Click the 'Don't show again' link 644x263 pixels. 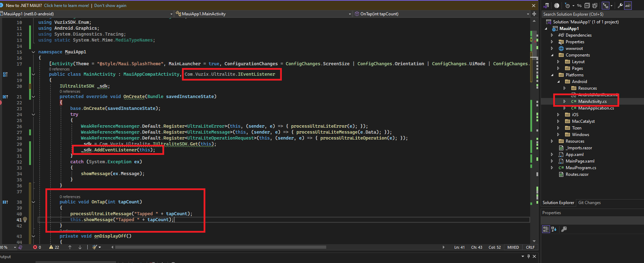coord(110,6)
